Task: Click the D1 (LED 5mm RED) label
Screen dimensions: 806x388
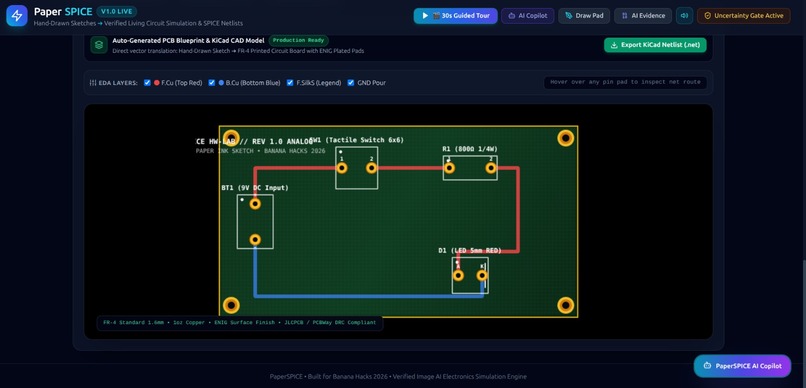Action: pos(470,250)
